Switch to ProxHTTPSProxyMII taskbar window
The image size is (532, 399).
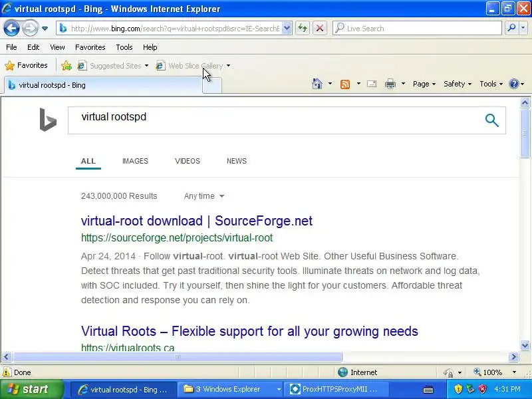337,389
